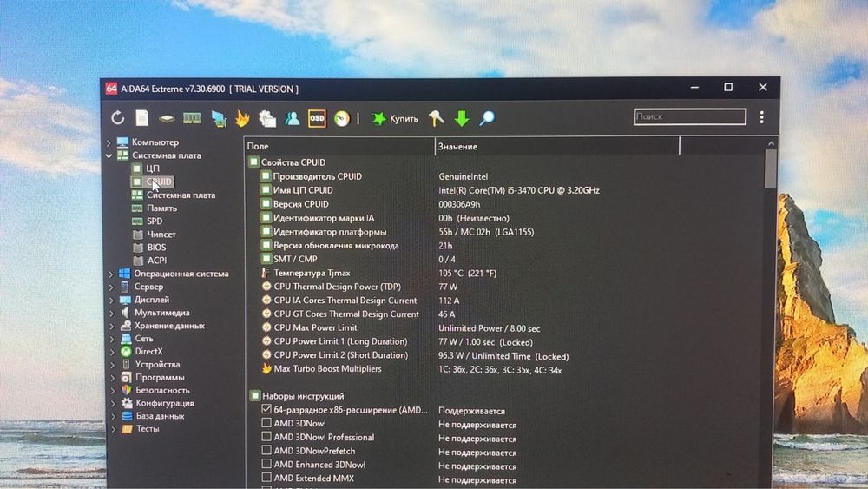Screen dimensions: 868x489
Task: Click the computer monitor toolbar icon
Action: [218, 118]
